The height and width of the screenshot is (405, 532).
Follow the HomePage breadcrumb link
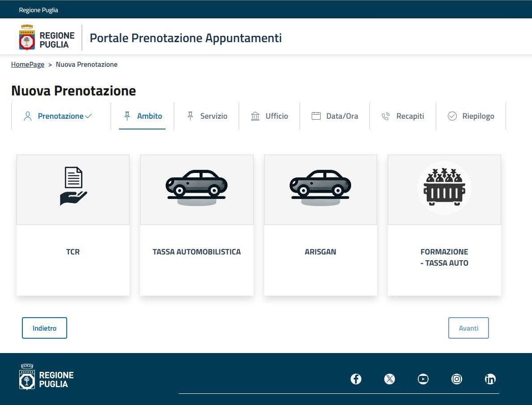[x=28, y=65]
